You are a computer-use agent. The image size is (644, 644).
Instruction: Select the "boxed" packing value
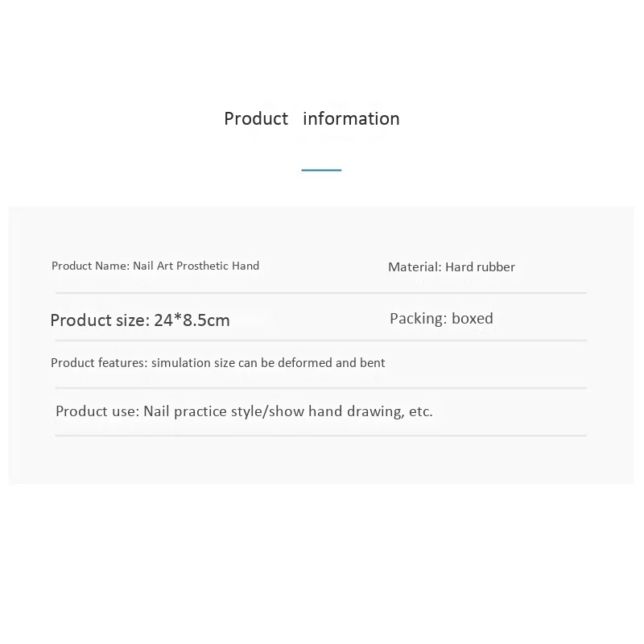[473, 319]
